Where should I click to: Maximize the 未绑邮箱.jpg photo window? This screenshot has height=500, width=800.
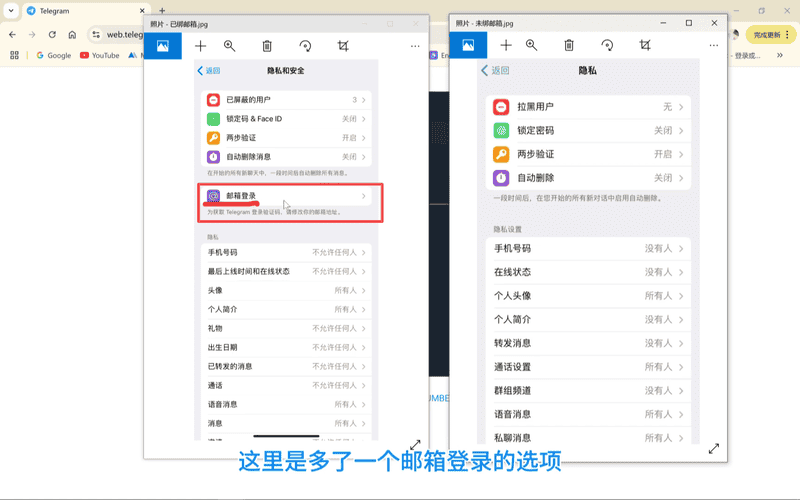point(689,23)
